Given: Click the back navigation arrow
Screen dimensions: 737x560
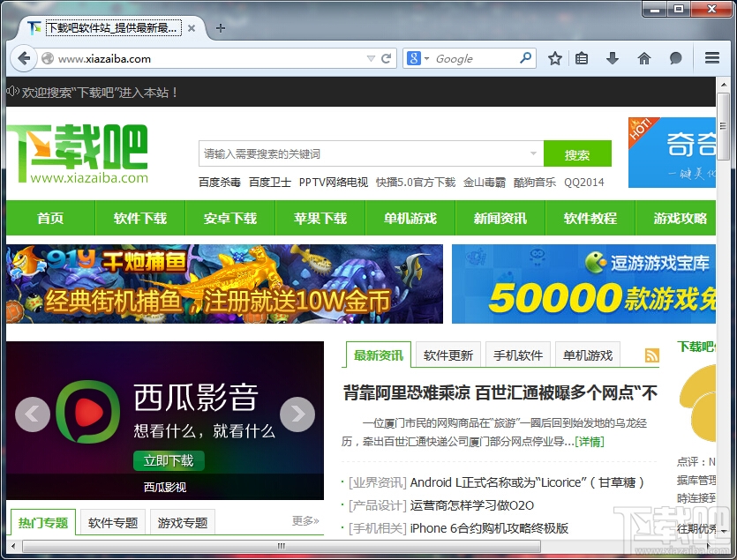Looking at the screenshot, I should (24, 58).
